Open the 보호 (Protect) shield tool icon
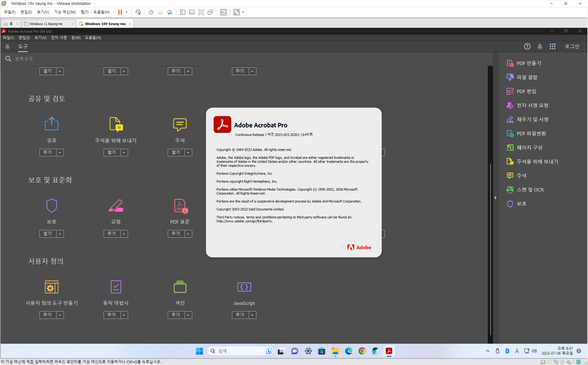 pos(51,205)
